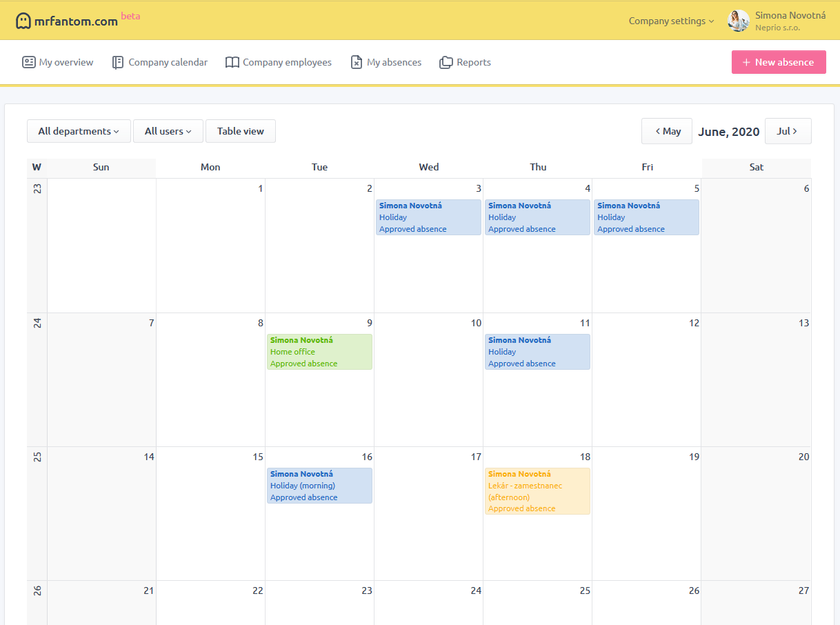Click the day number 8 cell
Image resolution: width=840 pixels, height=625 pixels.
(x=210, y=379)
